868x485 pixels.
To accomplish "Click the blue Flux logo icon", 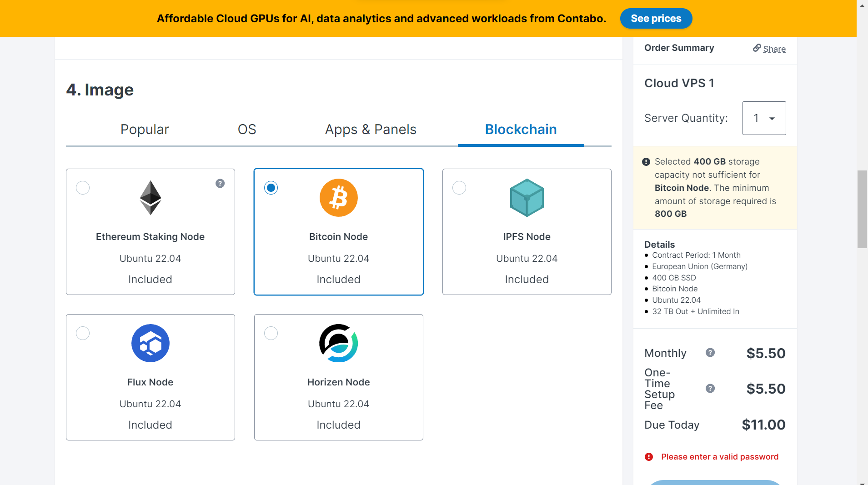I will coord(150,343).
